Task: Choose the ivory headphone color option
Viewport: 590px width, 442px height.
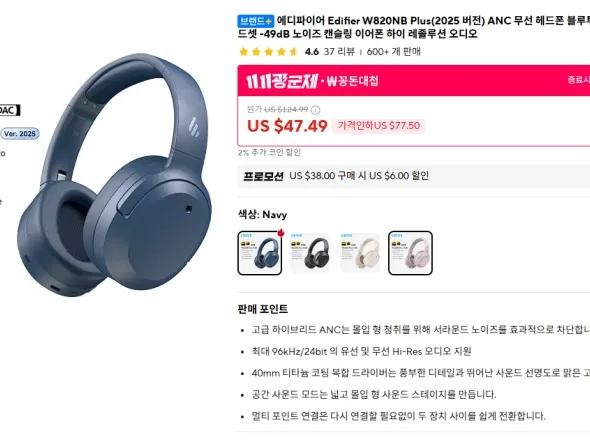Action: [360, 253]
